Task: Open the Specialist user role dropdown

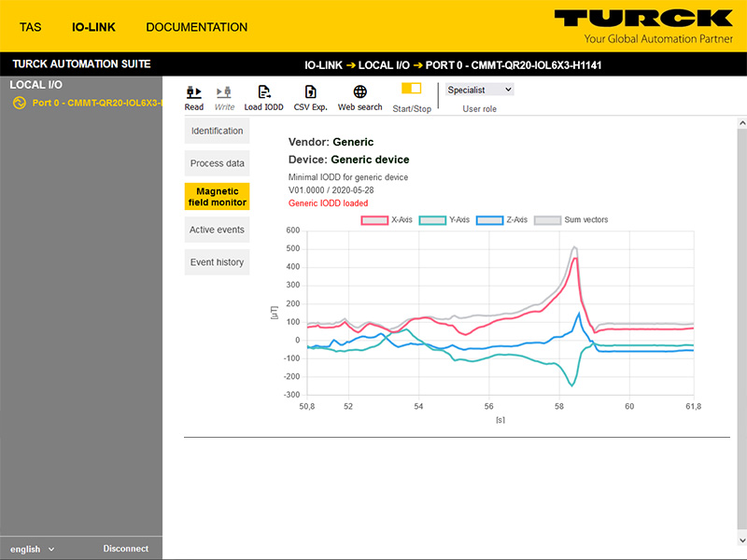Action: point(479,90)
